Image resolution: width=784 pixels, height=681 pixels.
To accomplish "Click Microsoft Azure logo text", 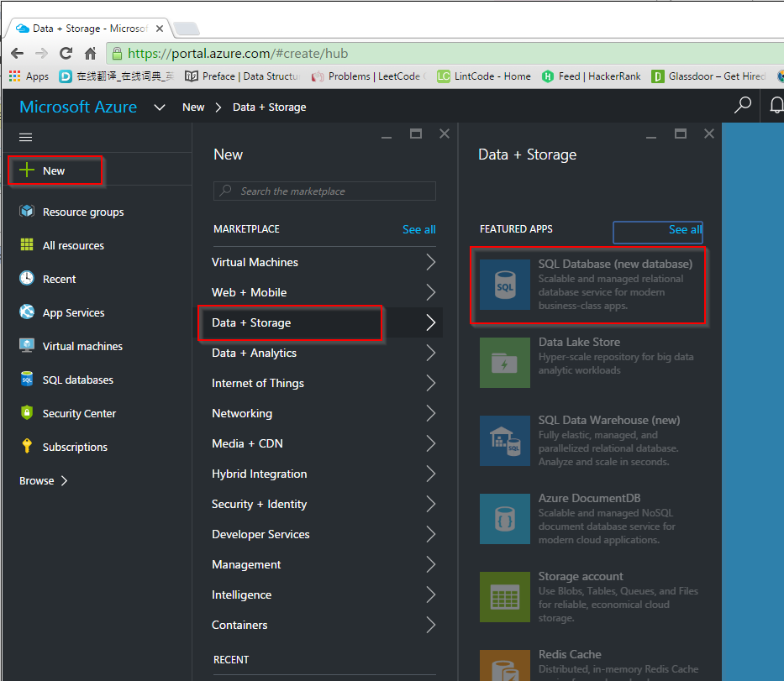I will pyautogui.click(x=78, y=107).
